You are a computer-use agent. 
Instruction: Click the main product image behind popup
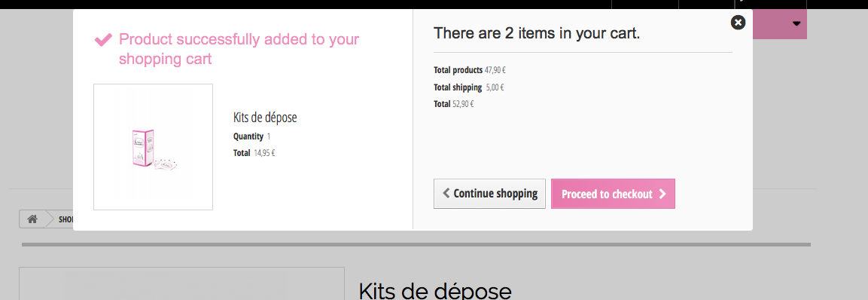point(181,283)
